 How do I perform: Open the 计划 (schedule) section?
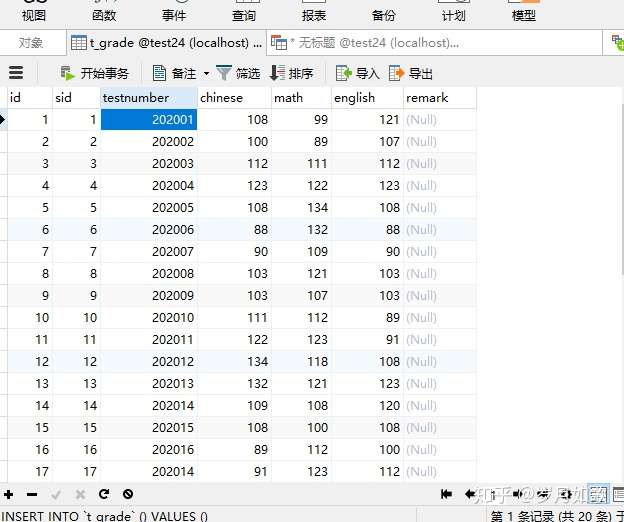click(454, 12)
